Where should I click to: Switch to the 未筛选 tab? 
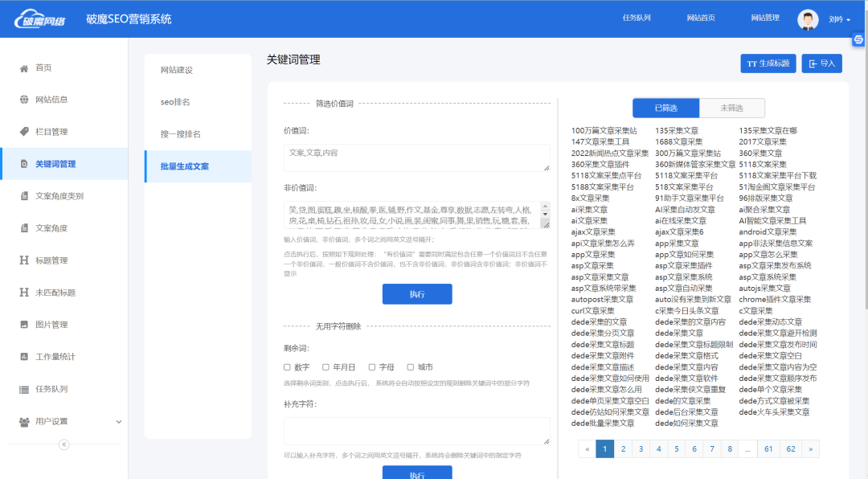(x=731, y=107)
